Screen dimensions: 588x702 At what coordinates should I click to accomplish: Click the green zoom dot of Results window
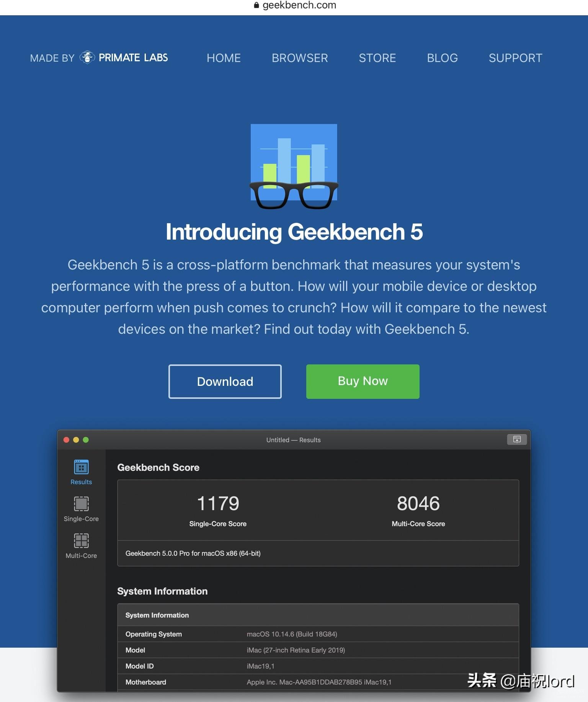point(86,440)
